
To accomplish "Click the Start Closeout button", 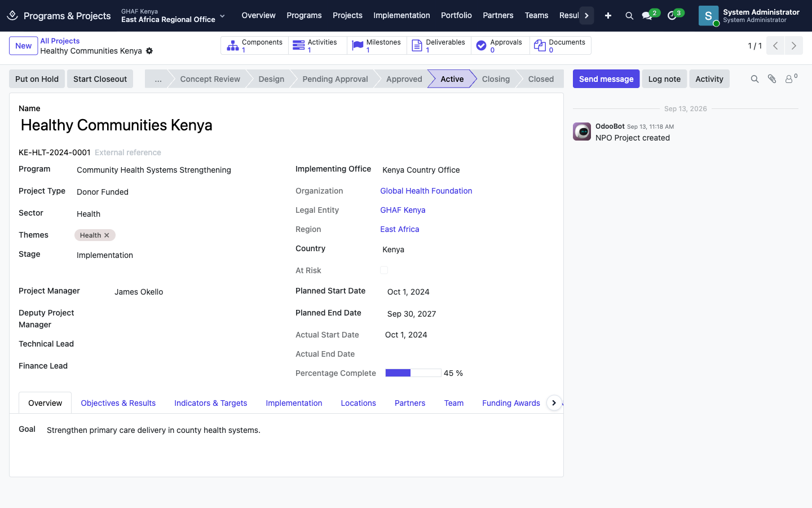I will pos(100,79).
